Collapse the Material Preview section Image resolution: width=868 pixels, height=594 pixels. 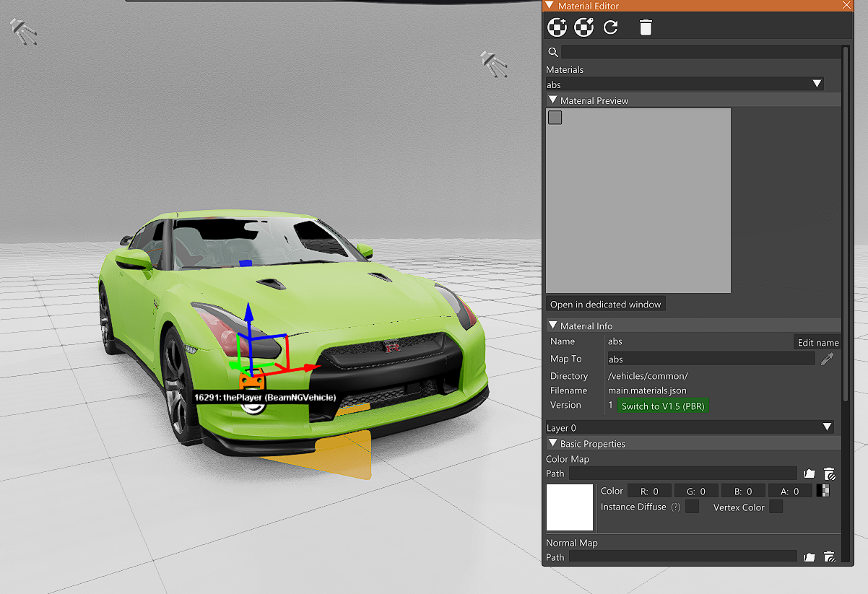(x=553, y=100)
